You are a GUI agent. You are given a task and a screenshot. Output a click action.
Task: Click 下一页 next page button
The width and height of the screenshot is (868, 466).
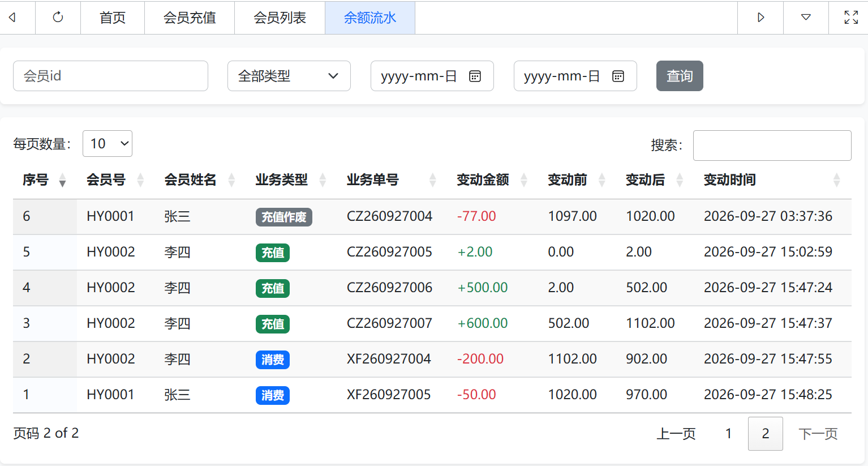818,434
